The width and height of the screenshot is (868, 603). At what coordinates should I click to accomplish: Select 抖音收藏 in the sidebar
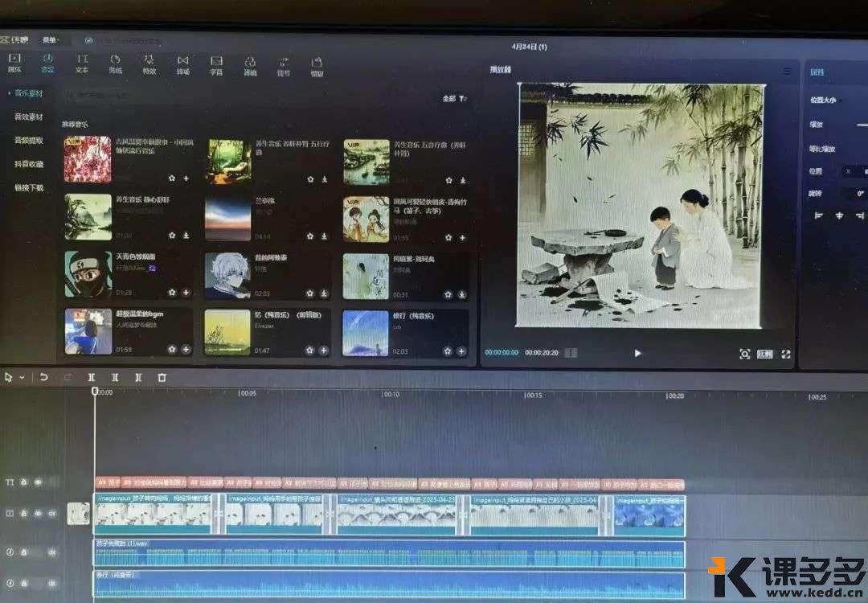(28, 165)
